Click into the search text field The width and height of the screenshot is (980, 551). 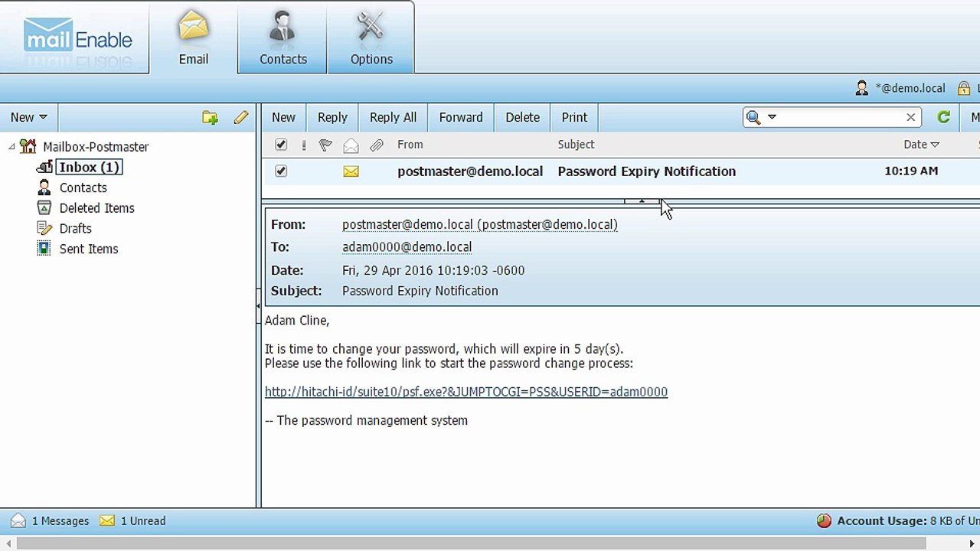click(841, 117)
